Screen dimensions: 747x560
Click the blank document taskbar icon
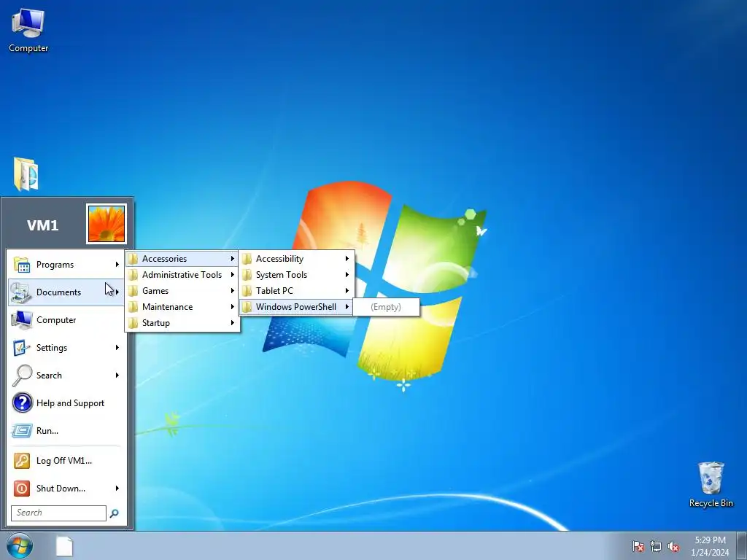click(64, 546)
